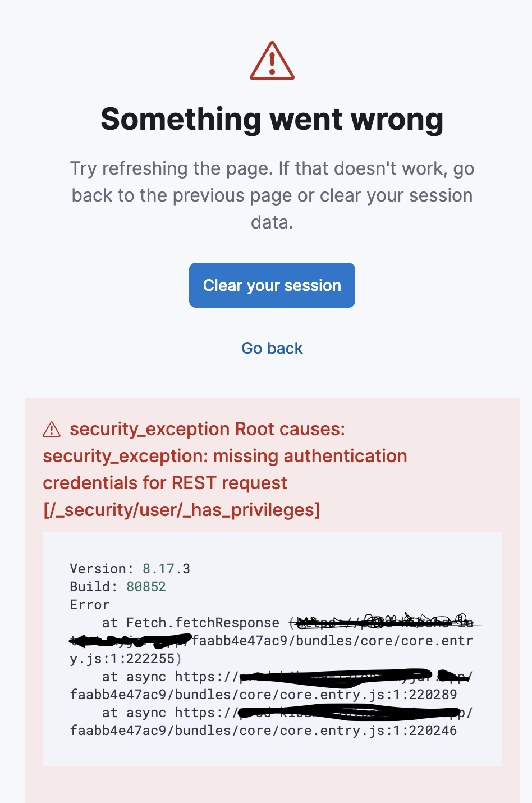Viewport: 532px width, 803px height.
Task: Click the large red warning triangle icon
Action: [272, 61]
